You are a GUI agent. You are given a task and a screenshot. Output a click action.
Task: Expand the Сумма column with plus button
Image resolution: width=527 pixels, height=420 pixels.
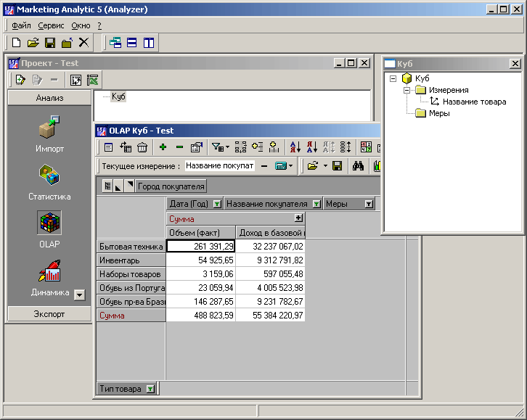[298, 218]
